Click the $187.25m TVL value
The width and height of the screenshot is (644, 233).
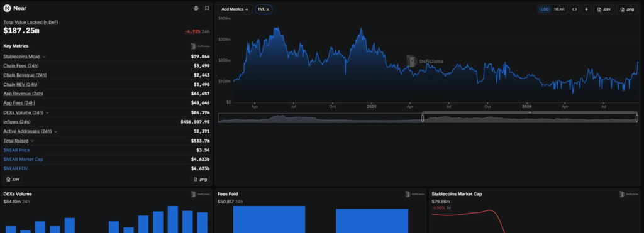coord(21,31)
